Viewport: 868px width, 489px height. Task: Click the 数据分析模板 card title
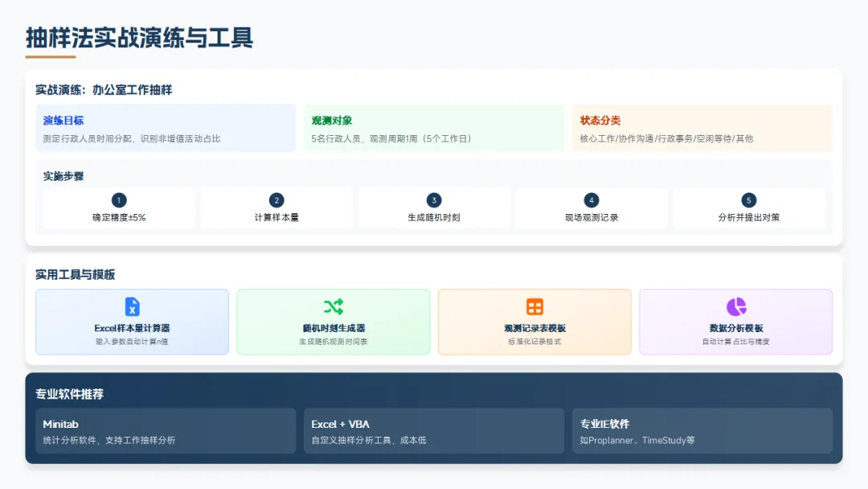(x=736, y=328)
